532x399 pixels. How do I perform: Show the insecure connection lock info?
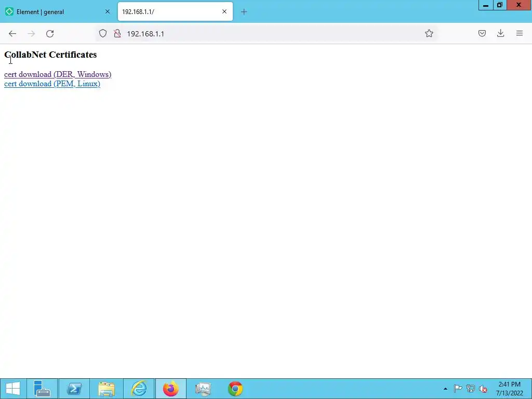pyautogui.click(x=117, y=33)
